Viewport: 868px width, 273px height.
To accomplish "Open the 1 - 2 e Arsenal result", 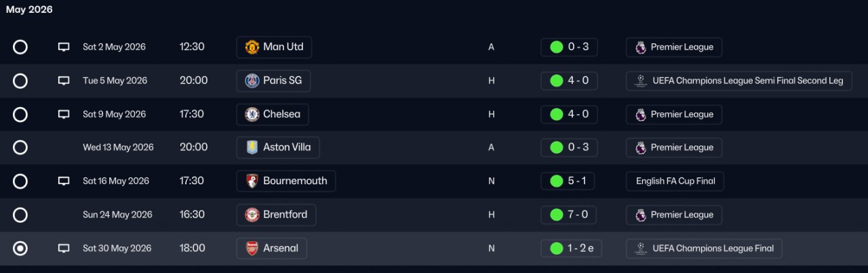I will pos(572,248).
